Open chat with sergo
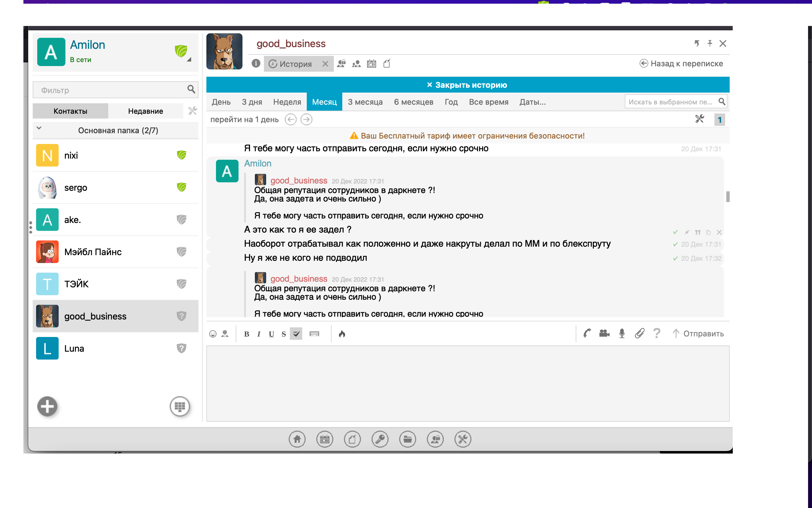Viewport: 812px width, 508px height. (115, 187)
